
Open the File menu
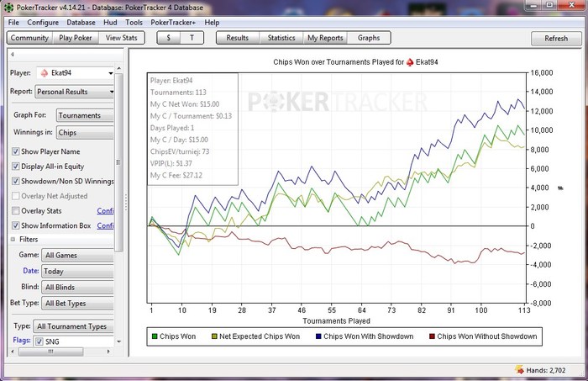point(13,23)
